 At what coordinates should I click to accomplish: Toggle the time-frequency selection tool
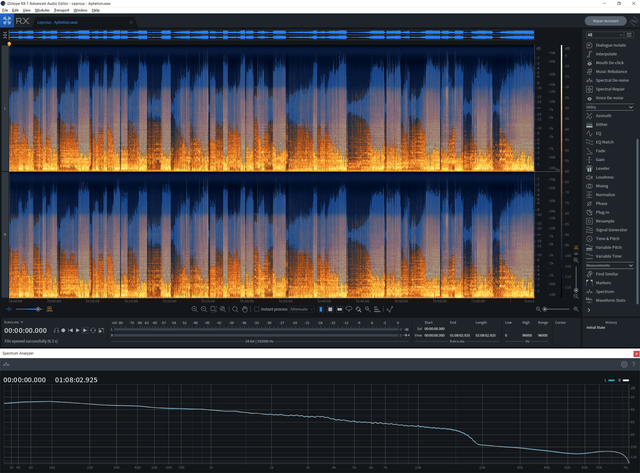coord(330,309)
